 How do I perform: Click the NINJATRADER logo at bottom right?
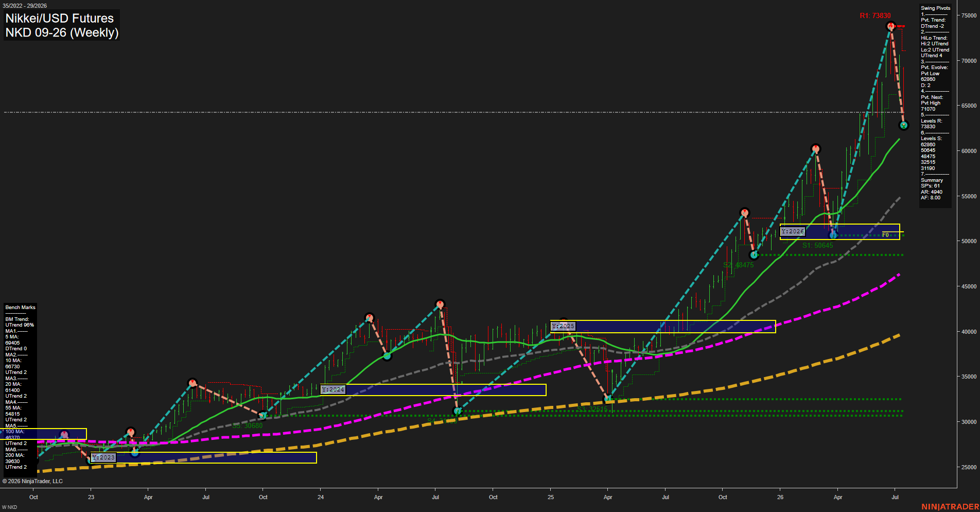tap(950, 507)
